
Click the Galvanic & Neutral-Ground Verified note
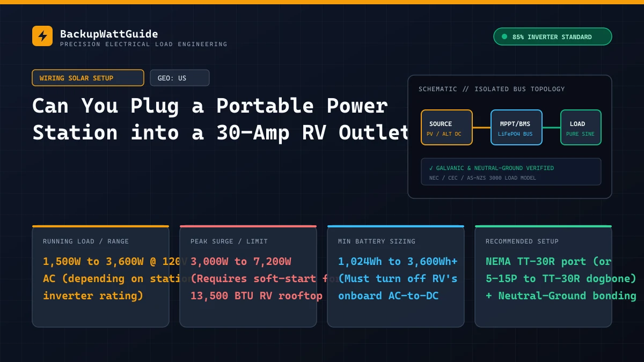[x=492, y=168]
